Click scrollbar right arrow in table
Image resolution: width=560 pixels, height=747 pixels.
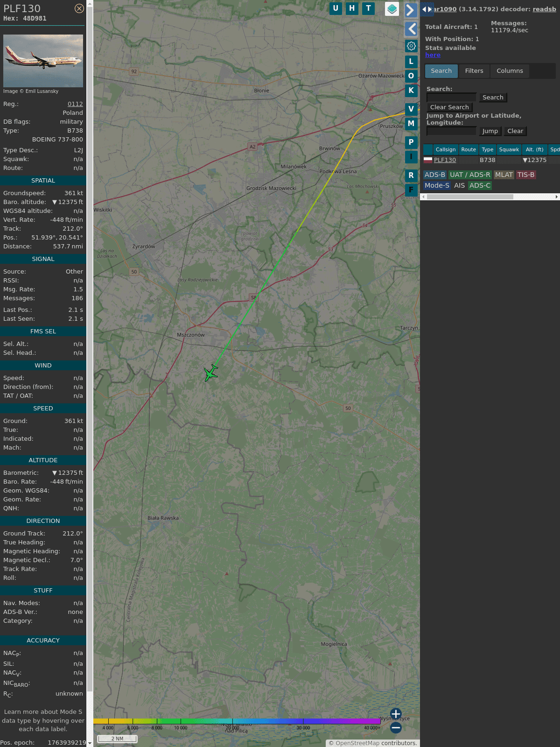tap(557, 197)
